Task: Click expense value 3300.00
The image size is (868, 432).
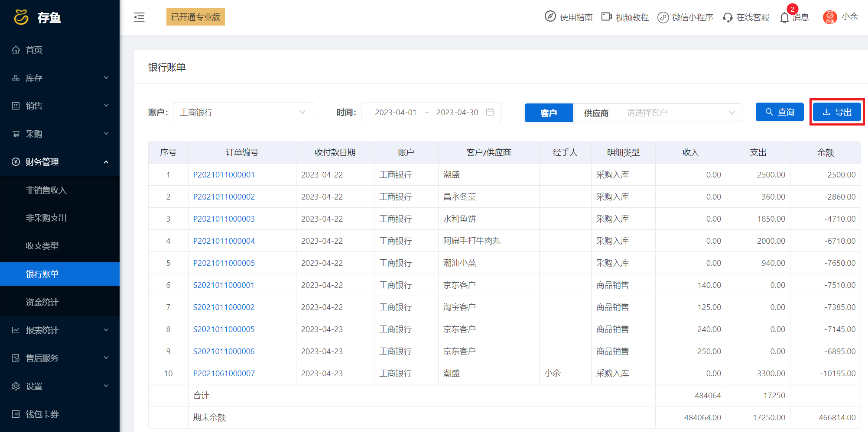Action: click(771, 374)
